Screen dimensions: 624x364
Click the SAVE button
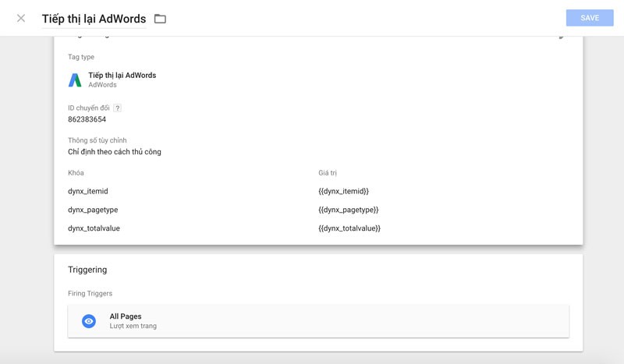tap(590, 18)
